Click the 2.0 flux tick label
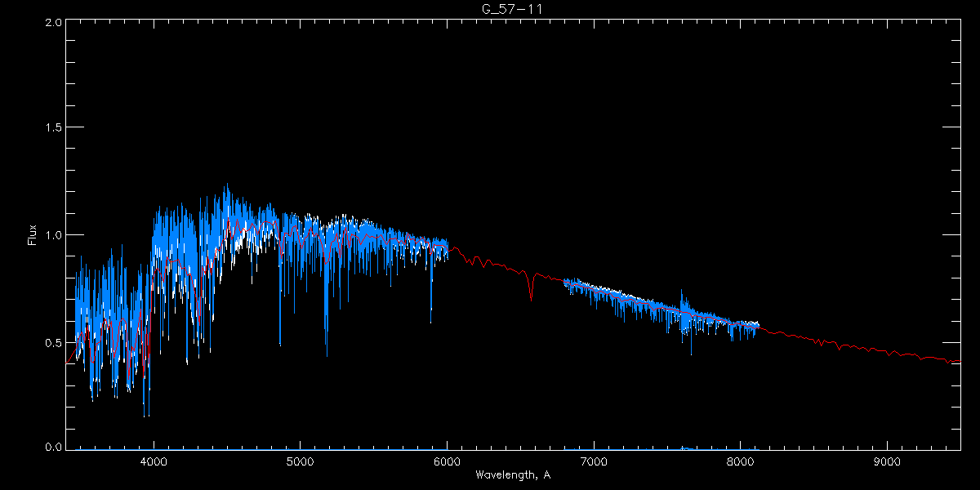 [x=53, y=23]
